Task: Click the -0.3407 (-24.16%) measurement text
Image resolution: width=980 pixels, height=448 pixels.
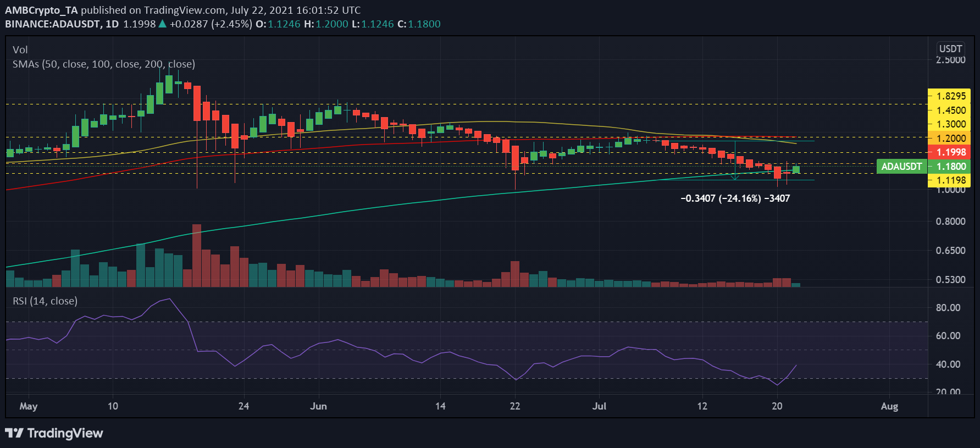Action: click(735, 198)
